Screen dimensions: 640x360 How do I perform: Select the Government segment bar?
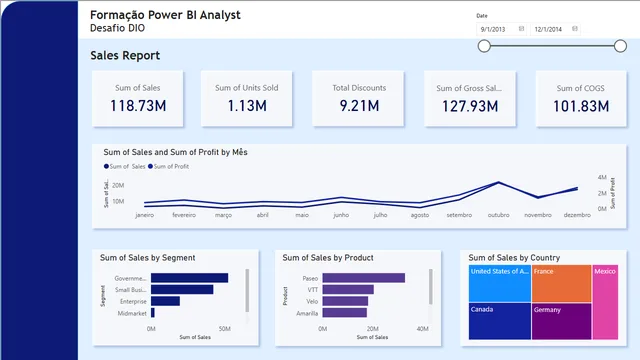point(189,278)
